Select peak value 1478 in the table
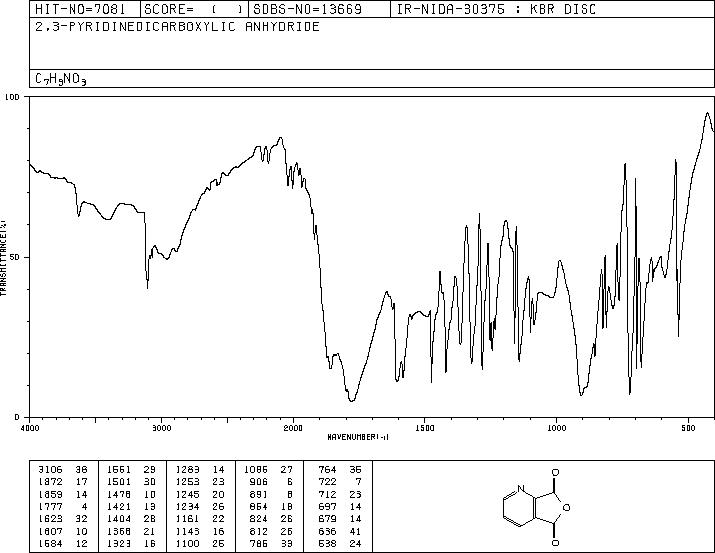Screen dimensions: 715x553 point(119,494)
